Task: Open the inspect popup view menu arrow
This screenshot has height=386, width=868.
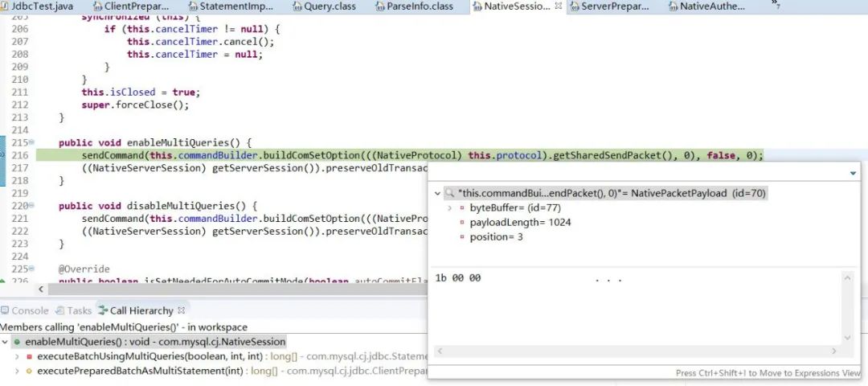Action: (853, 174)
